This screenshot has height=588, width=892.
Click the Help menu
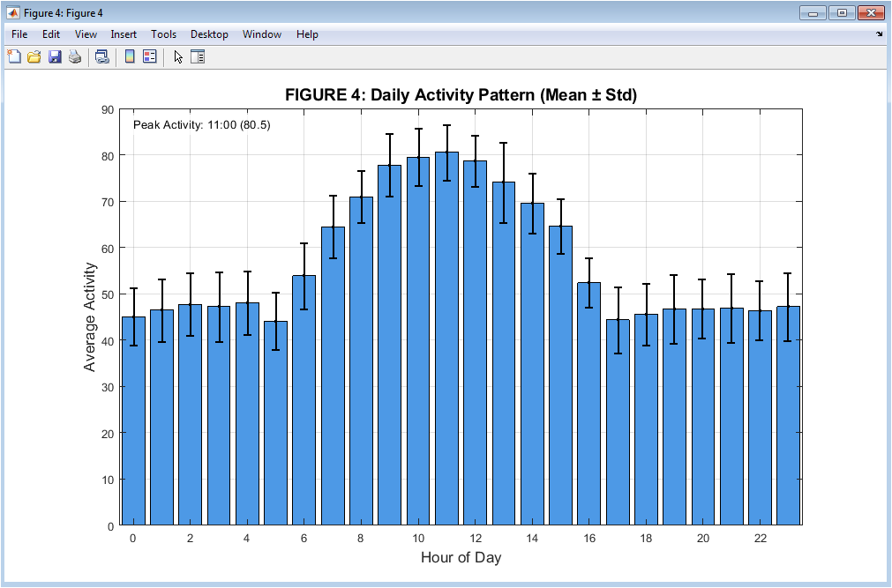coord(307,34)
